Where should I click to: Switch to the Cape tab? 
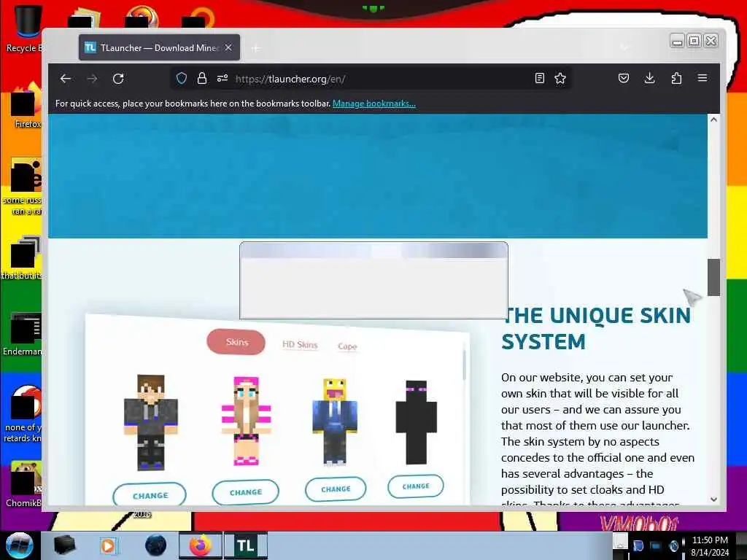point(347,346)
